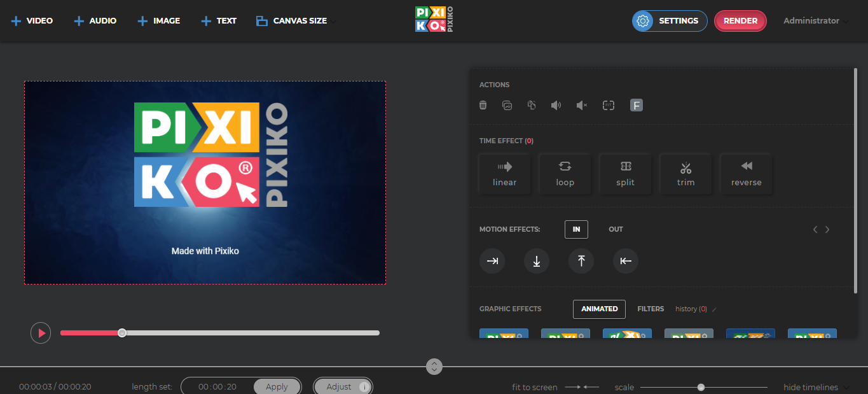This screenshot has height=394, width=868.
Task: Add a video with + VIDEO
Action: point(32,21)
